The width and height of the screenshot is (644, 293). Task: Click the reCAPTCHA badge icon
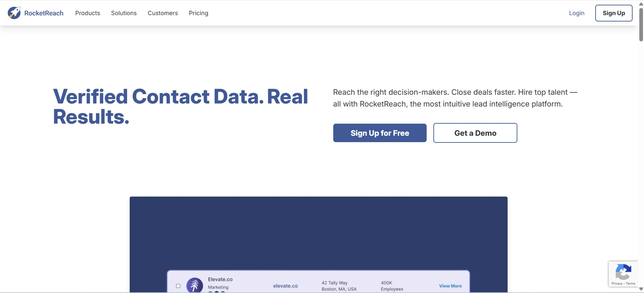(623, 272)
